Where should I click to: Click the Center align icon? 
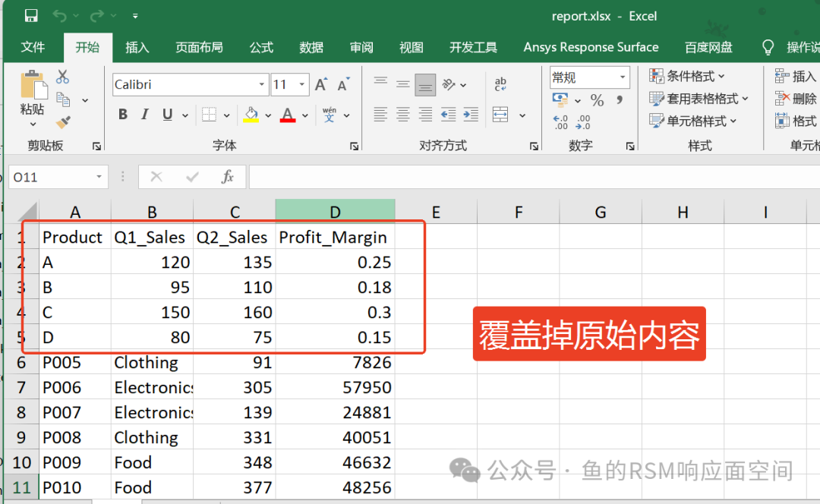(402, 115)
